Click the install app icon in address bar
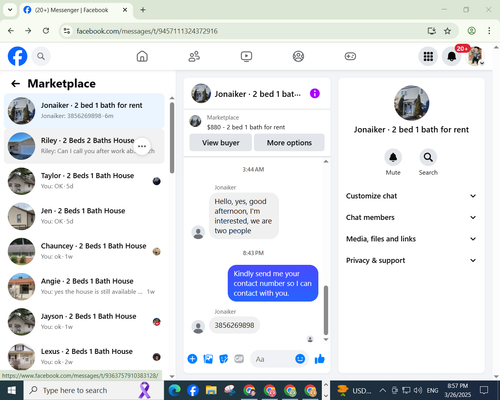The image size is (500, 400). click(432, 31)
